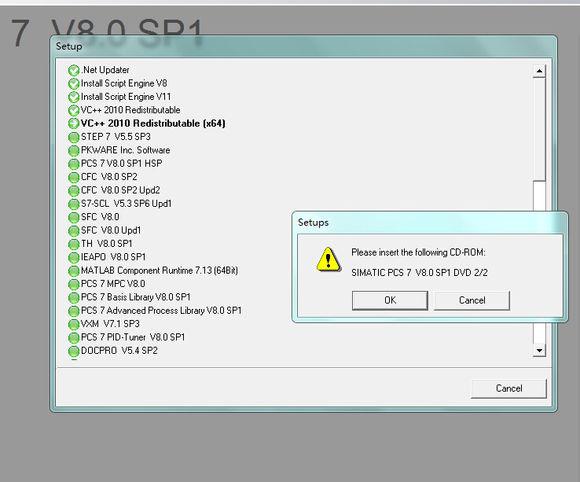Click OK in the Setups dialog
The width and height of the screenshot is (580, 482).
point(390,300)
